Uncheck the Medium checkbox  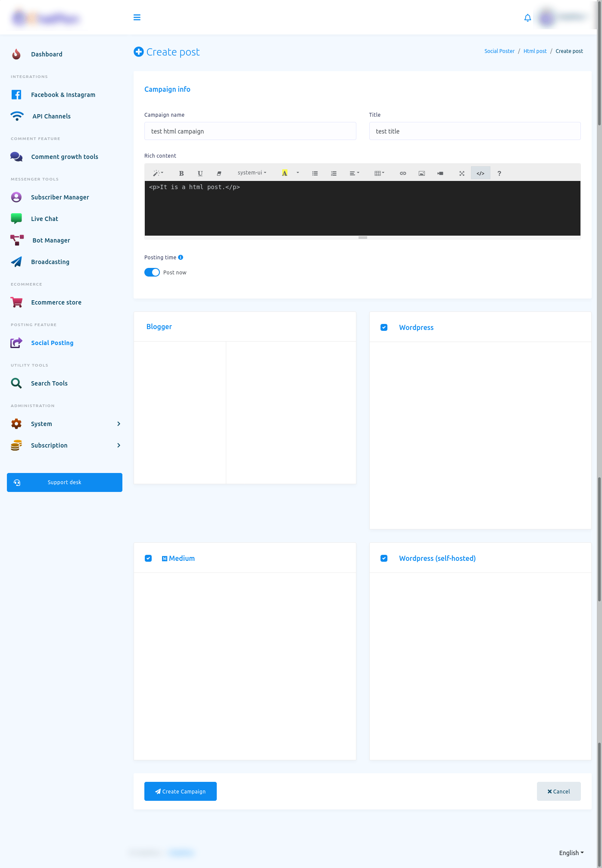pos(148,559)
